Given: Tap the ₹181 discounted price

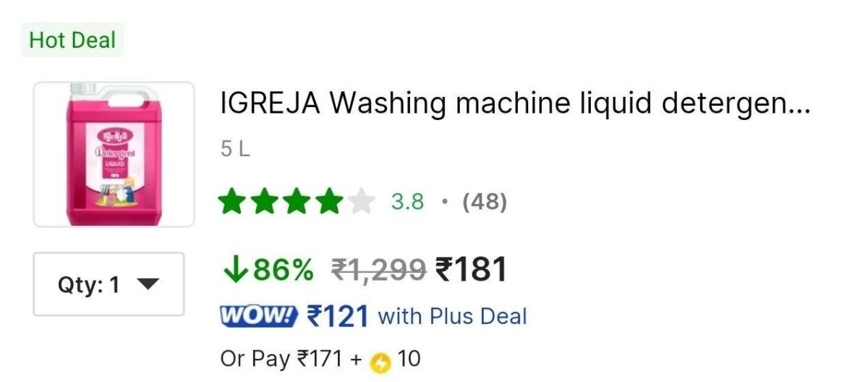Looking at the screenshot, I should coord(471,270).
